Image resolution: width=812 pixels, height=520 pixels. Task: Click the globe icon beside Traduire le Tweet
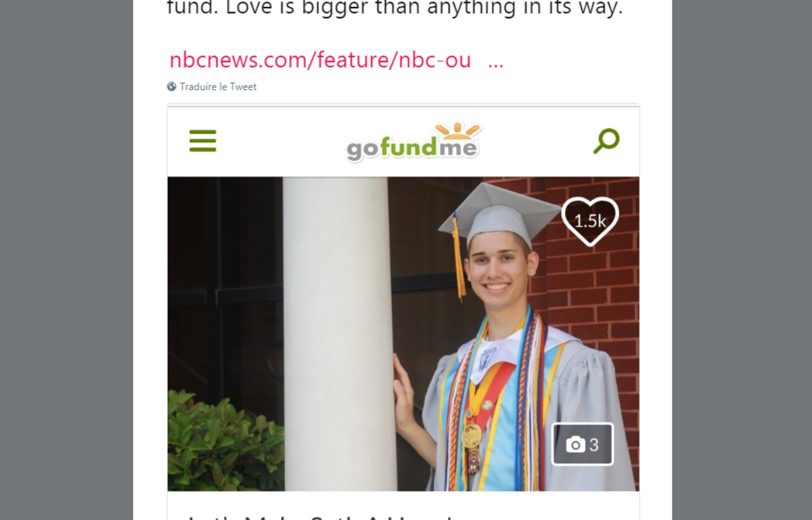coord(172,87)
